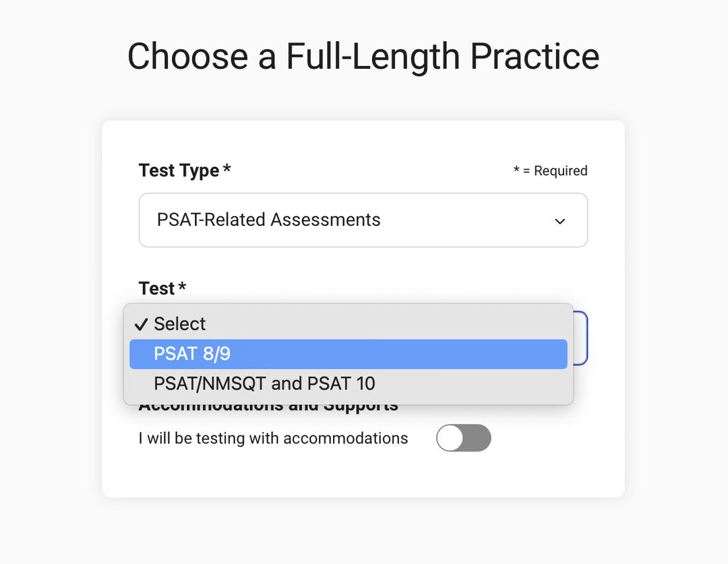
Task: Click the asterisk next to Test Type
Action: [x=227, y=169]
